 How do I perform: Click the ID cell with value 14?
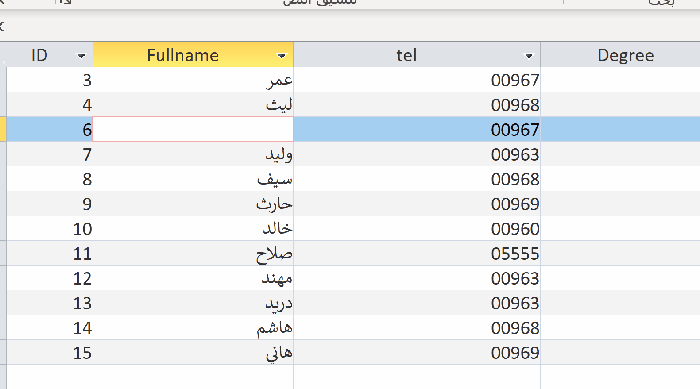coord(50,328)
